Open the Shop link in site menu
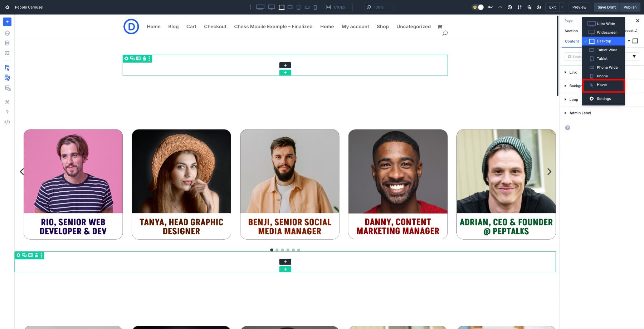The image size is (644, 329). pos(383,26)
